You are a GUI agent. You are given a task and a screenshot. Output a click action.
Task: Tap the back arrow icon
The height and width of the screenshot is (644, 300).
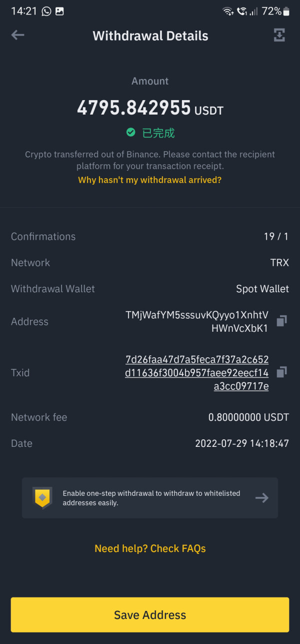click(18, 35)
